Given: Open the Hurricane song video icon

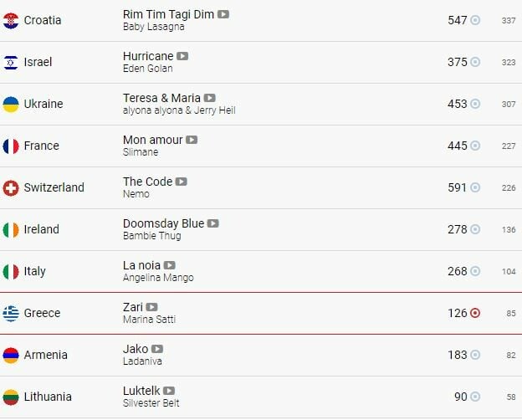Looking at the screenshot, I should coord(182,56).
